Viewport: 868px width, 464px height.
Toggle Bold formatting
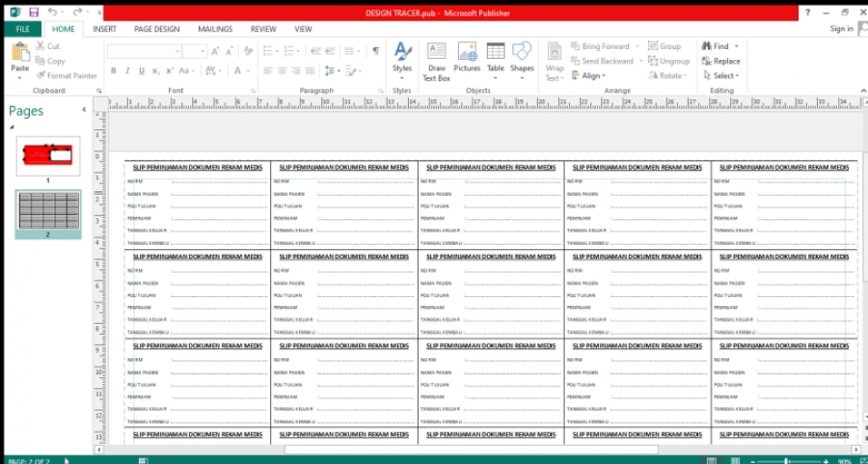click(114, 70)
